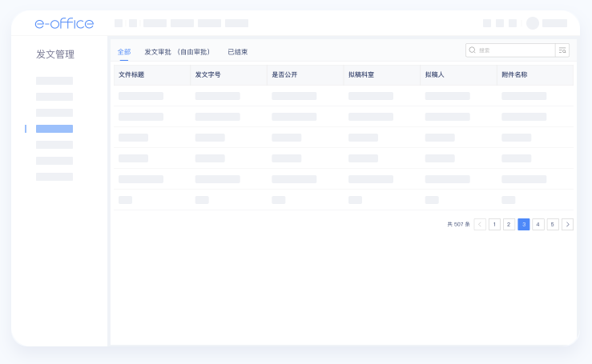Switch to the 发文审批（自由审批）tab
Image resolution: width=592 pixels, height=364 pixels.
(177, 52)
